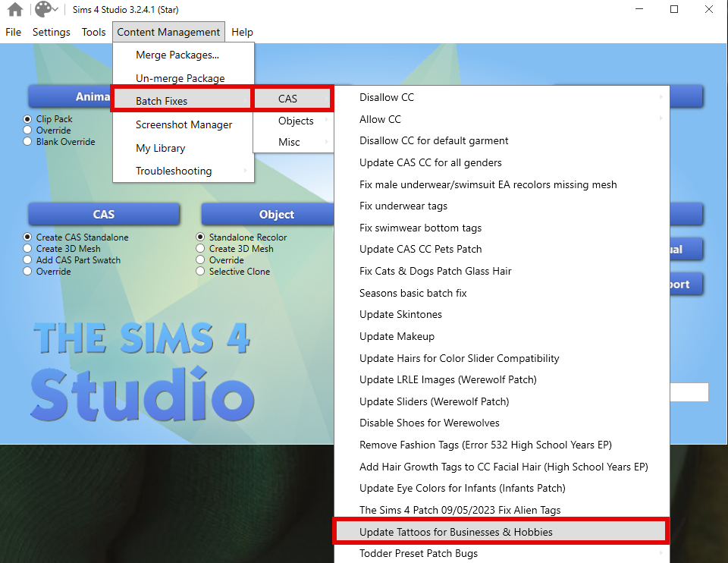Open My Library menu entry
The width and height of the screenshot is (728, 563).
pyautogui.click(x=184, y=148)
